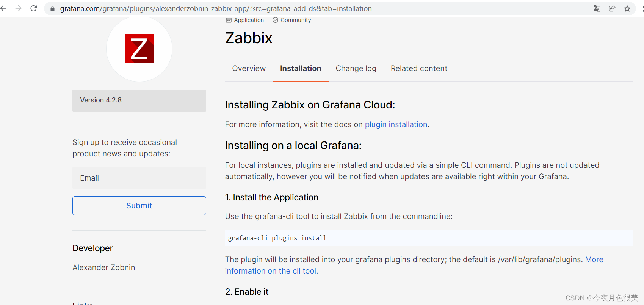
Task: Share this page using the share icon
Action: coord(612,8)
